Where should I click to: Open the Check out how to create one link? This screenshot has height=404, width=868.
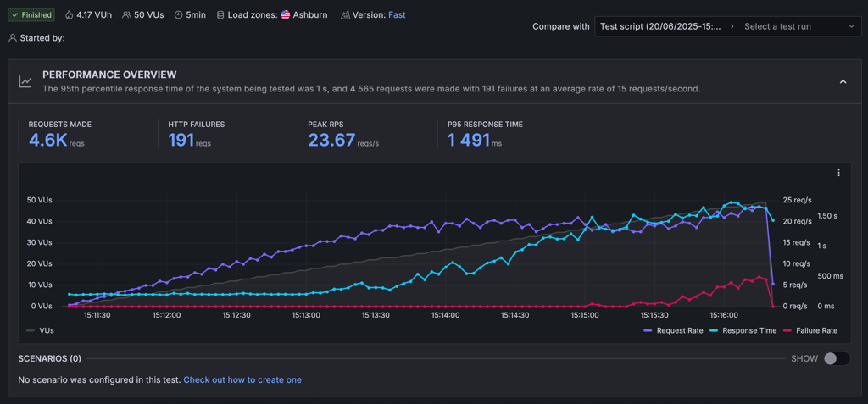click(x=242, y=379)
